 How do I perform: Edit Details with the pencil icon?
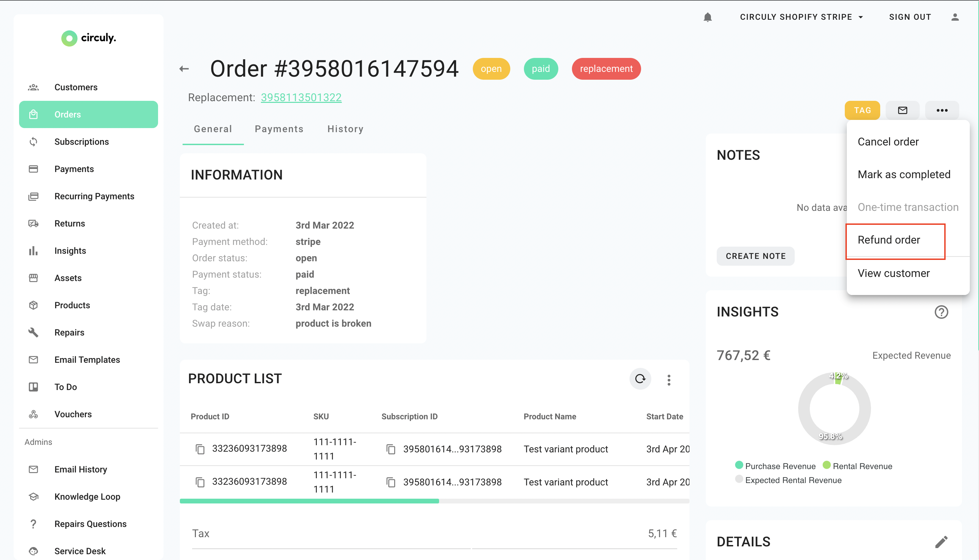[x=941, y=542]
